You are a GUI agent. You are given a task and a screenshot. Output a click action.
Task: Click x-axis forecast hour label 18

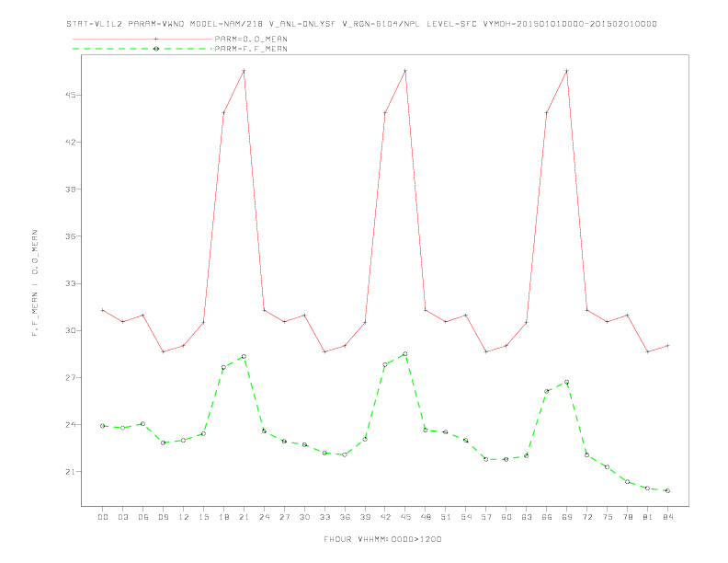click(223, 517)
